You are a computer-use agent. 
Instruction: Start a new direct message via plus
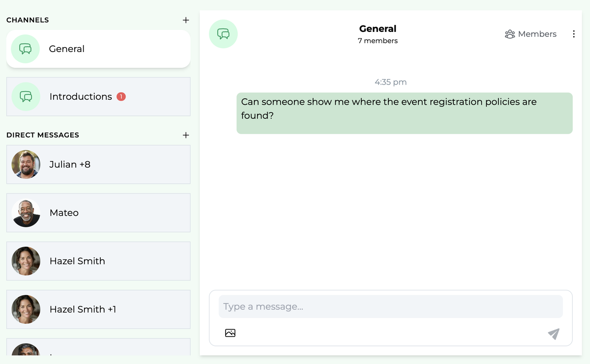pyautogui.click(x=185, y=135)
